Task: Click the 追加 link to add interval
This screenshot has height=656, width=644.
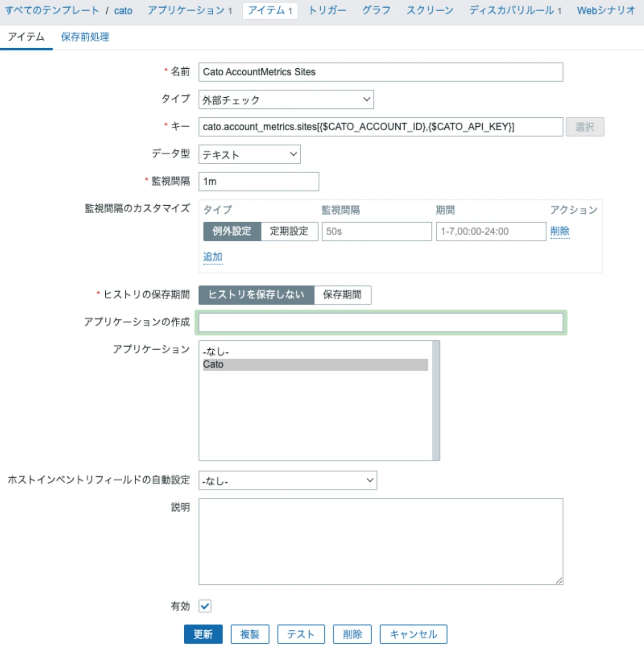Action: click(x=213, y=257)
